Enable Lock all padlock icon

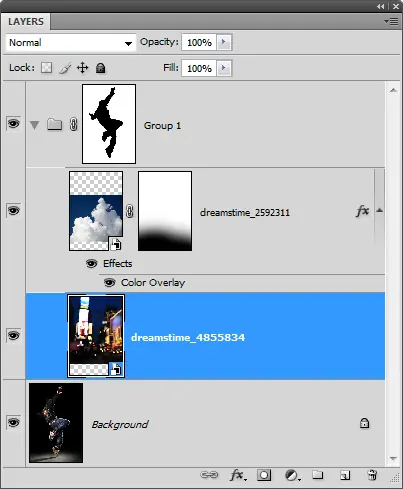point(100,68)
